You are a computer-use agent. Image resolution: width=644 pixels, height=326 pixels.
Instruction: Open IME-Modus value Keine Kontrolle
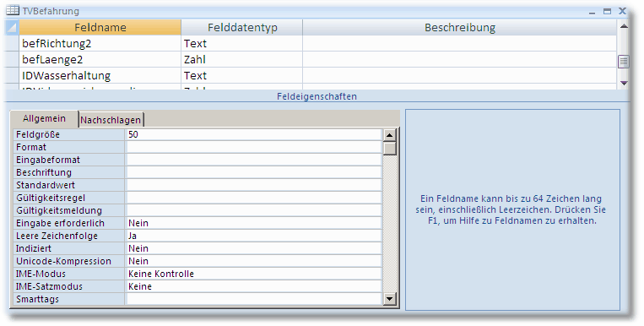coord(254,274)
